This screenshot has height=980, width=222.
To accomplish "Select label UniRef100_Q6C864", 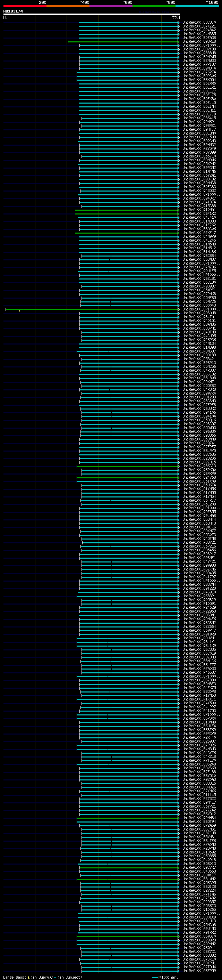I will (x=199, y=256).
